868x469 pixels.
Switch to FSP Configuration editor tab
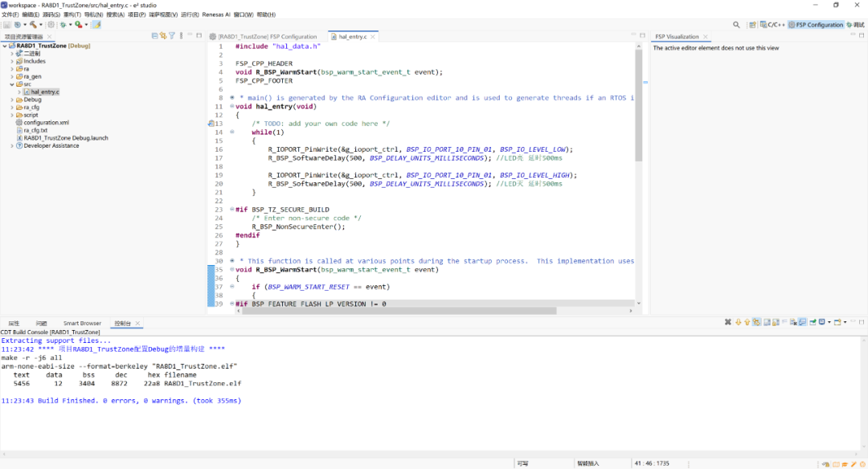click(x=264, y=36)
